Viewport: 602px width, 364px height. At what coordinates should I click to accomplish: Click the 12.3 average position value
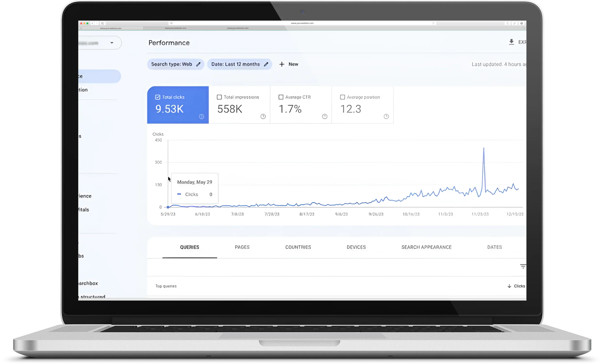coord(351,109)
